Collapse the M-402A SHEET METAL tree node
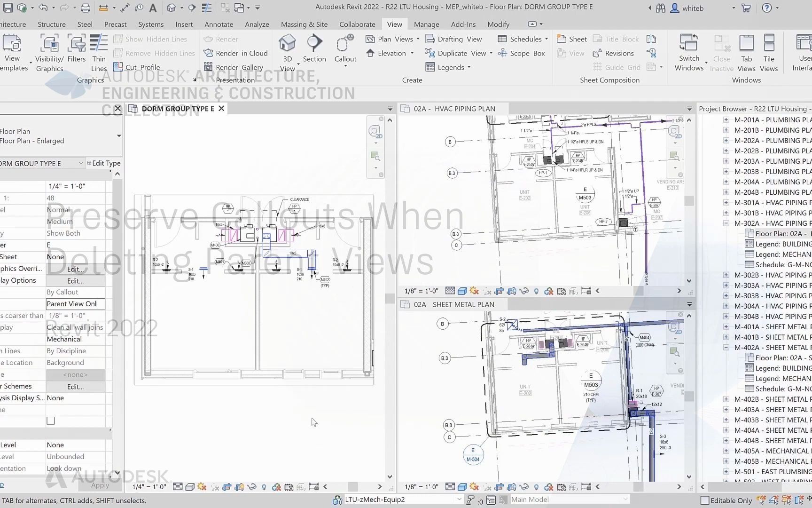The image size is (812, 508). click(x=726, y=348)
